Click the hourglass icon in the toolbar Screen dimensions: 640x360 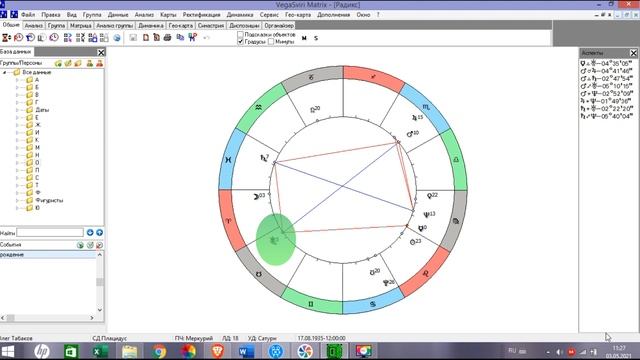click(6, 38)
